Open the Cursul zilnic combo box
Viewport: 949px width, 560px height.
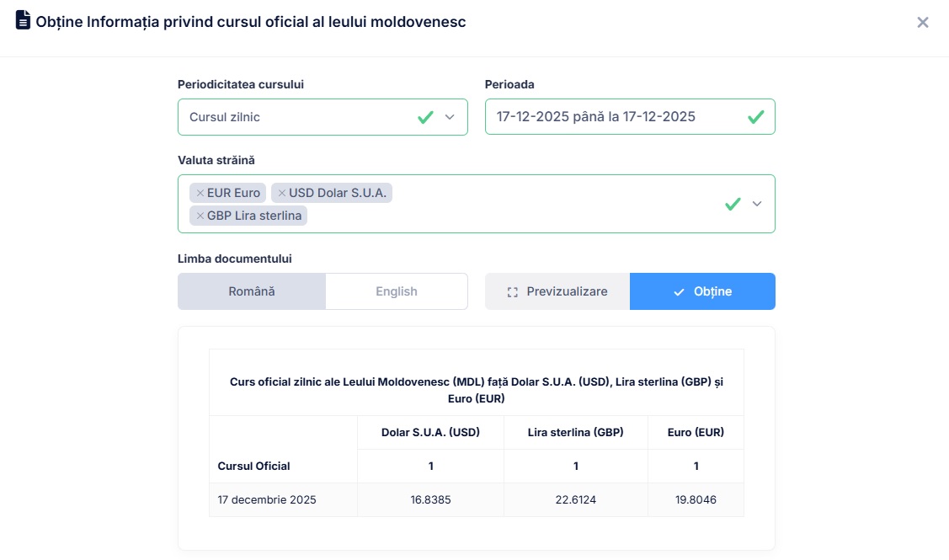[x=295, y=117]
